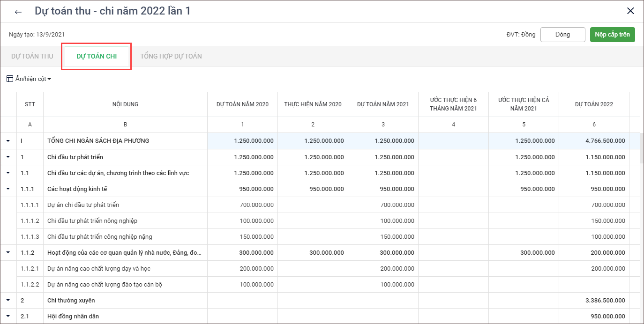Select Dự toán 2022 cell for Chi đầu tư phát triển nông nghiệp
644x324 pixels.
tap(594, 221)
